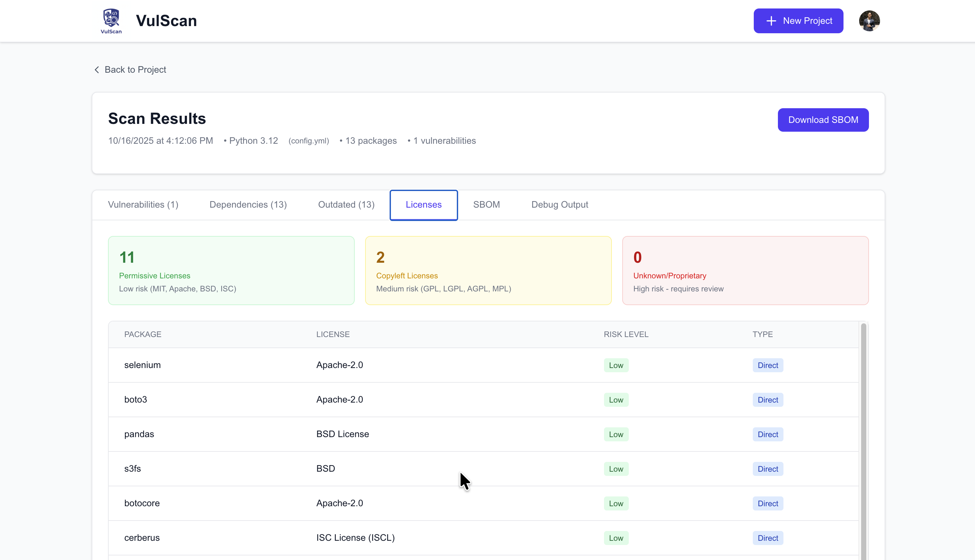The image size is (975, 560).
Task: Click the VulScan title text
Action: (166, 21)
